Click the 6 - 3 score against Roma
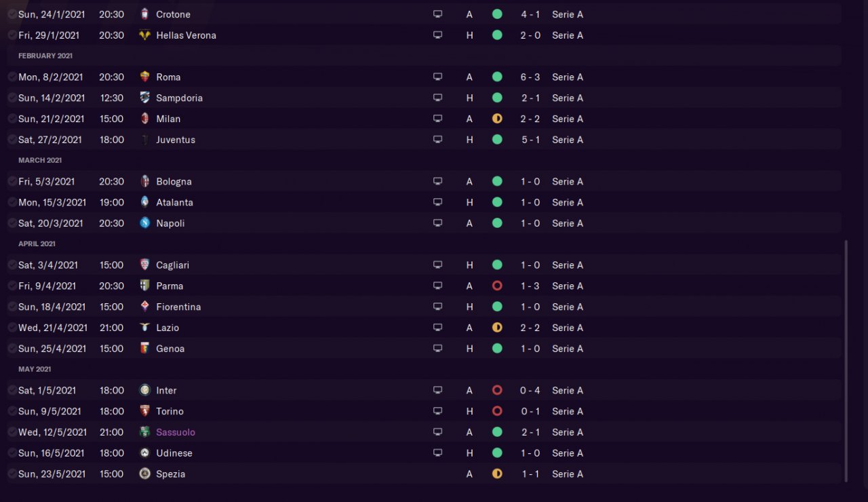Viewport: 868px width, 502px height. tap(530, 77)
